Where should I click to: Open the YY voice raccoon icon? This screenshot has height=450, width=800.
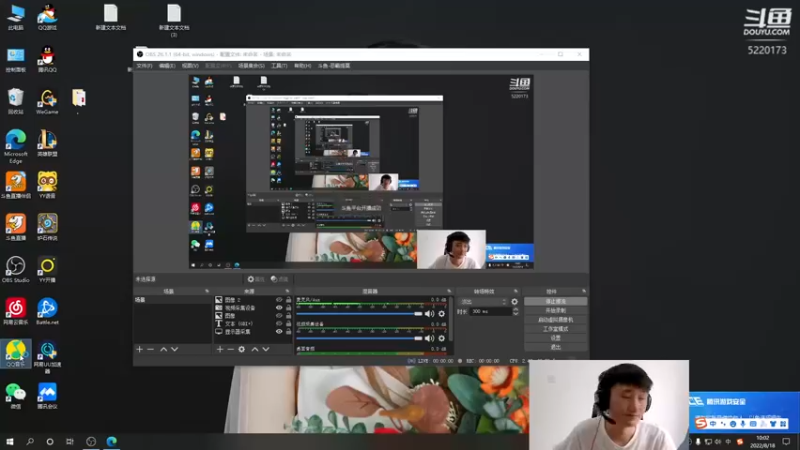(x=47, y=185)
